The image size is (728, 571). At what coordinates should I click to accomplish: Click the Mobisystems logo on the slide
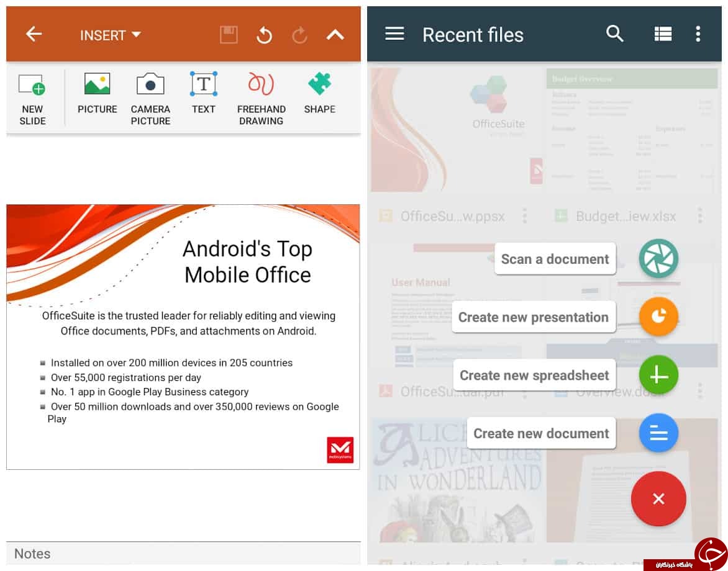(340, 450)
